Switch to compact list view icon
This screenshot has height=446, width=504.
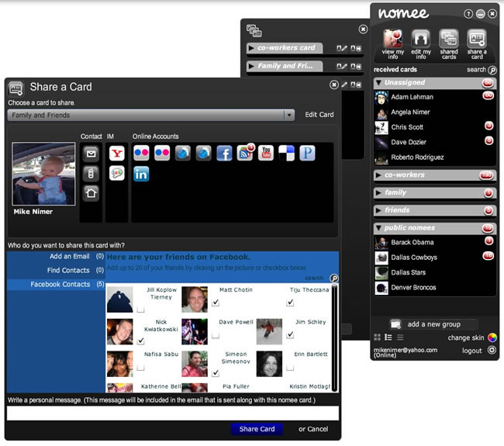[x=400, y=337]
